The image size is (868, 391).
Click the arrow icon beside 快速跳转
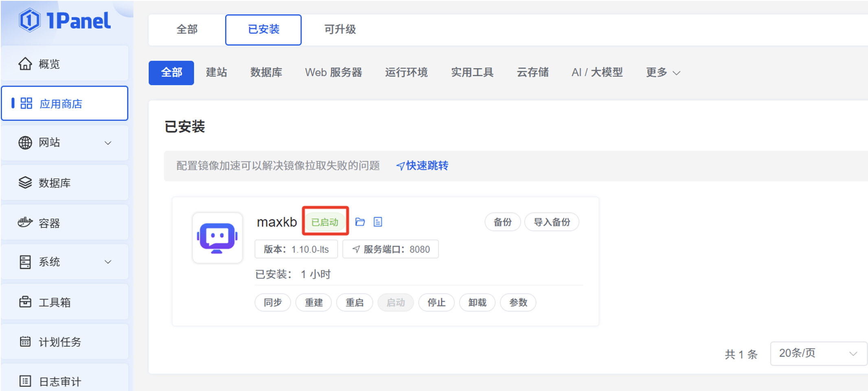click(400, 166)
